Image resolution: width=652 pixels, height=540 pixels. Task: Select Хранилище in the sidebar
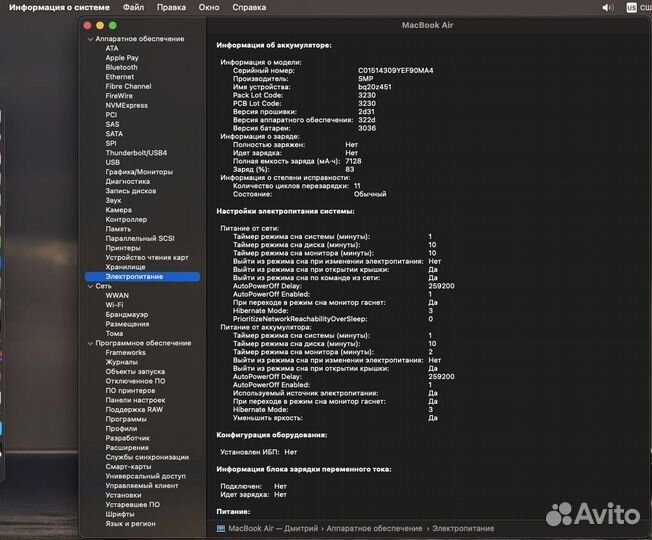pyautogui.click(x=126, y=267)
